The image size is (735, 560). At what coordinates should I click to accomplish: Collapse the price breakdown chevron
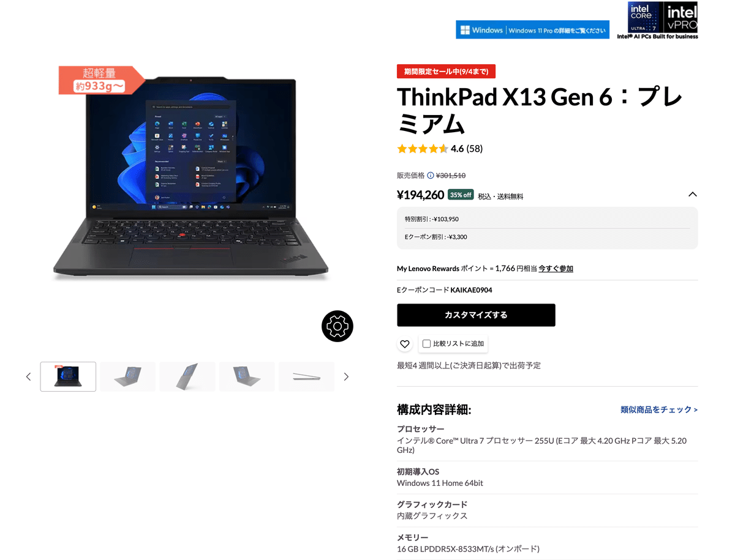click(693, 195)
